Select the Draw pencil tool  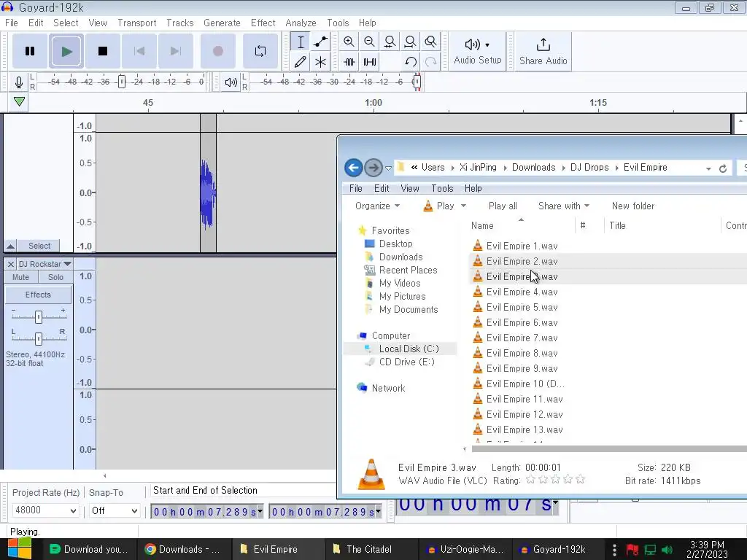(x=301, y=62)
